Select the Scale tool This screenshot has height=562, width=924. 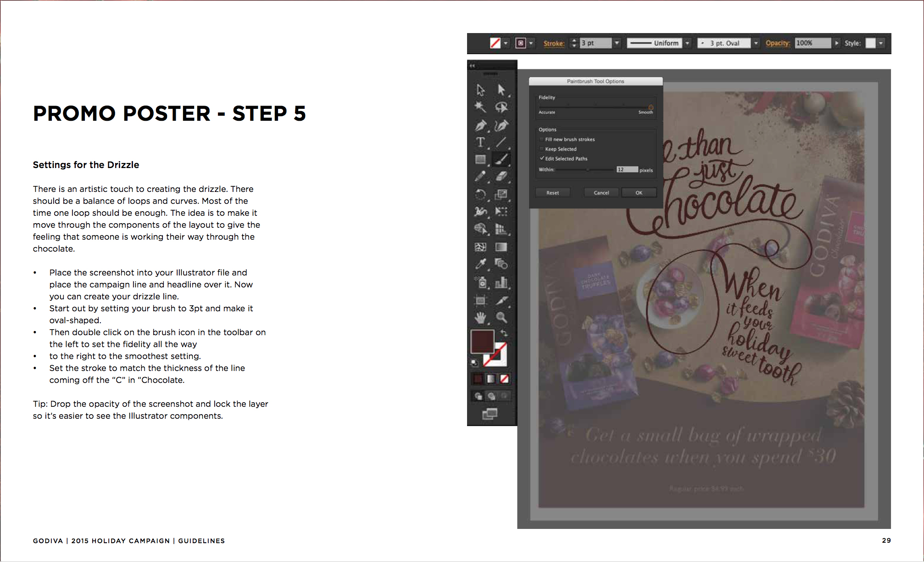pos(501,194)
